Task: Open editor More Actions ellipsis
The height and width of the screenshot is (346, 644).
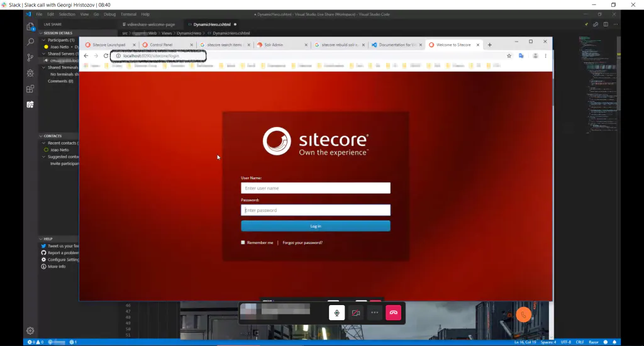Action: [x=616, y=25]
